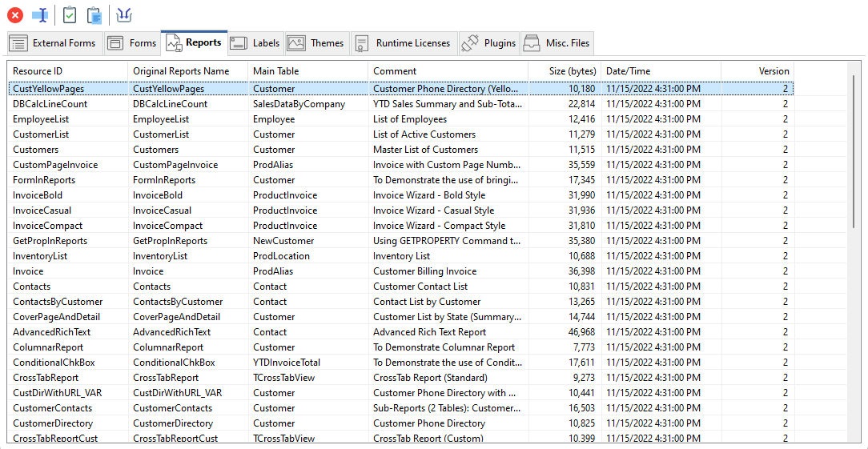This screenshot has height=449, width=868.
Task: Sort by Original Reports Name column header
Action: pos(187,71)
